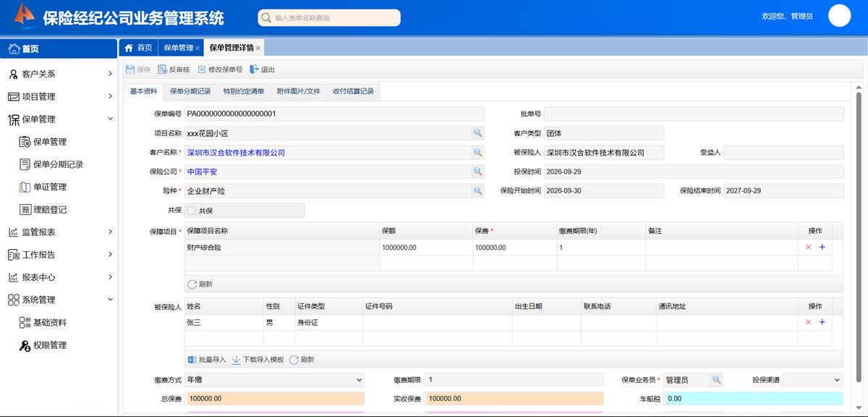Click the 保险结束时间 date field
The image size is (868, 417).
pyautogui.click(x=783, y=191)
